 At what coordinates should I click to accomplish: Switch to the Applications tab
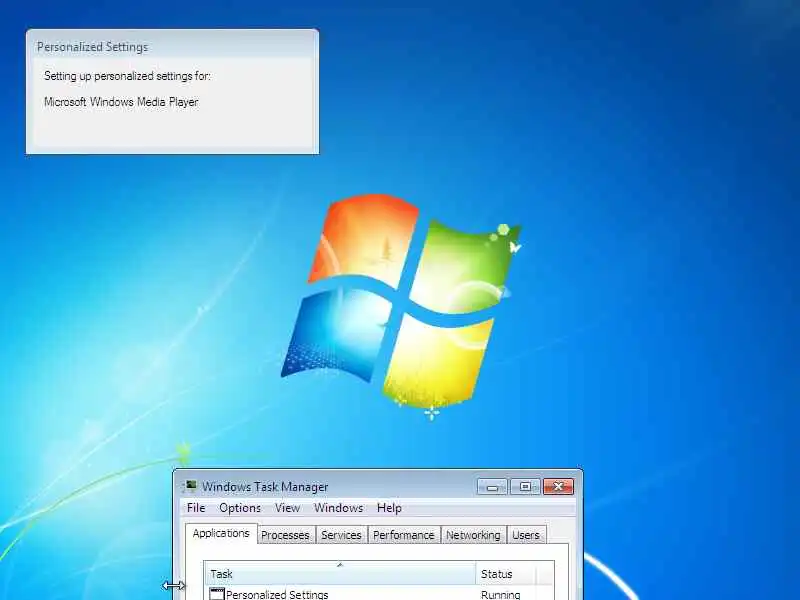(x=221, y=533)
